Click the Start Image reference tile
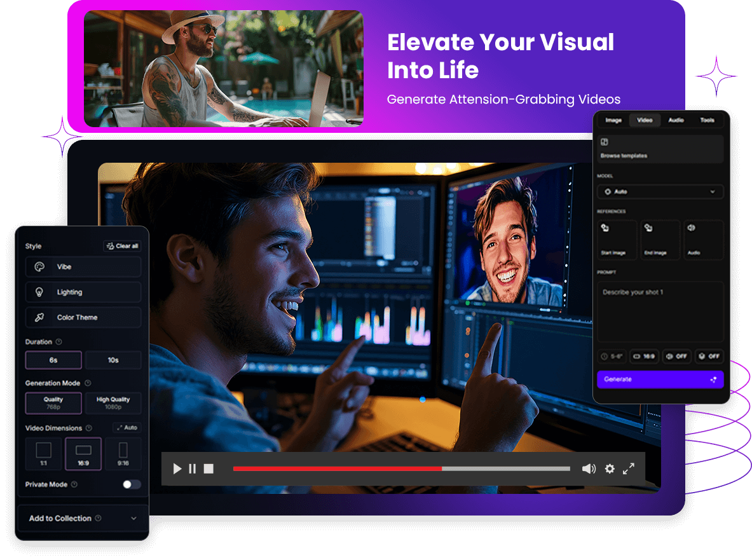This screenshot has width=752, height=560. tap(617, 240)
